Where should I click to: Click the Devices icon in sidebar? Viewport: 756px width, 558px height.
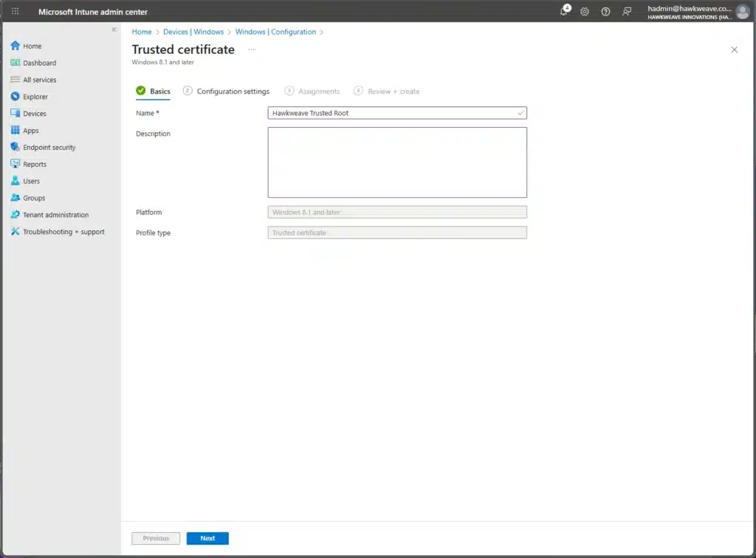tap(16, 114)
